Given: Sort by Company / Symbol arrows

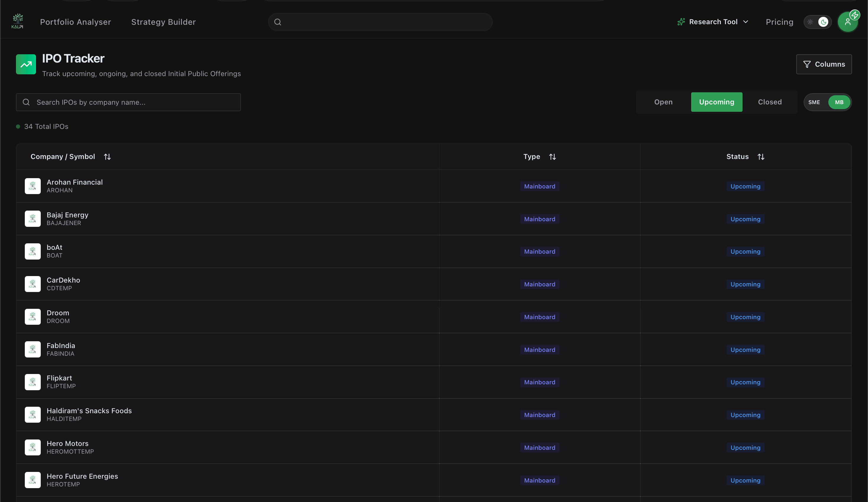Looking at the screenshot, I should pyautogui.click(x=107, y=157).
